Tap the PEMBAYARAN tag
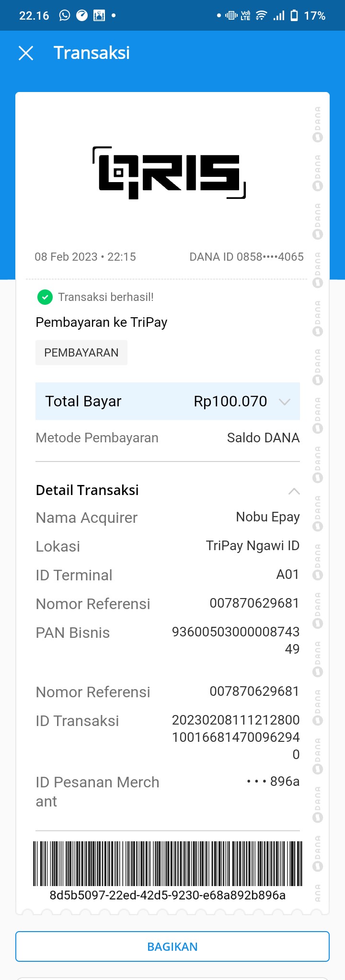The width and height of the screenshot is (345, 980). [x=81, y=353]
